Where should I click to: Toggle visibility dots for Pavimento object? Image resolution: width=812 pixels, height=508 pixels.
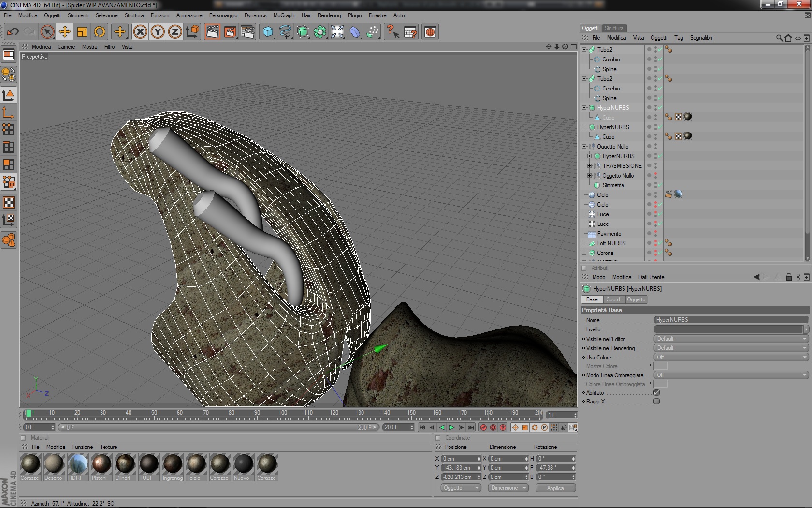pos(655,234)
